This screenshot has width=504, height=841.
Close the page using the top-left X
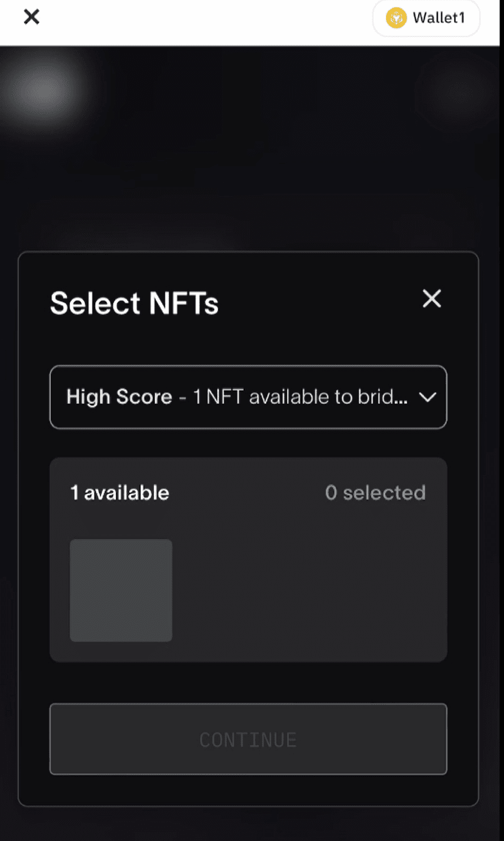pyautogui.click(x=32, y=17)
